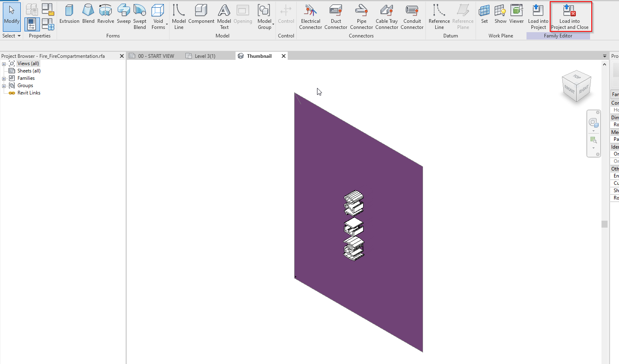Close the Thumbnail view tab
Image resolution: width=619 pixels, height=364 pixels.
point(284,56)
